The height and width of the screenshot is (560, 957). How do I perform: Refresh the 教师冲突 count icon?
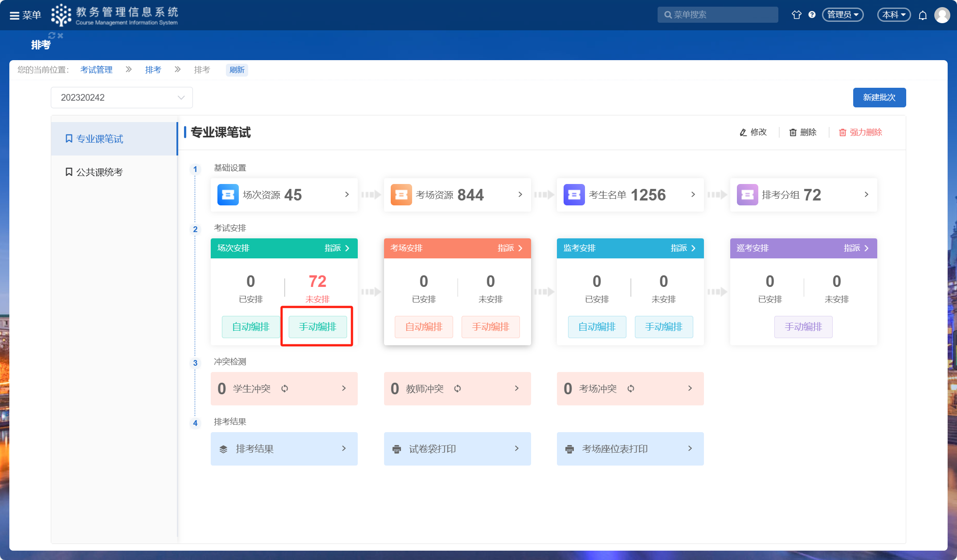pyautogui.click(x=458, y=388)
